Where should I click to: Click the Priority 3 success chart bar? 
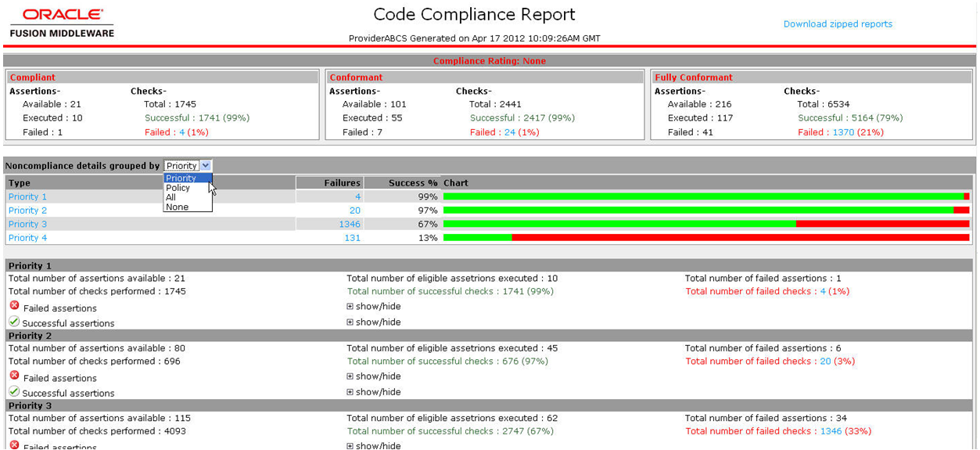[706, 224]
